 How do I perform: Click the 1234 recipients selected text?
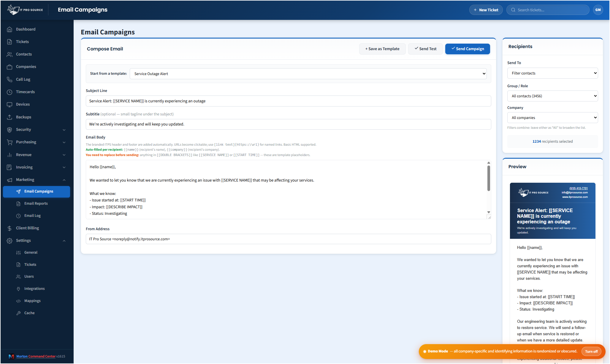tap(552, 142)
